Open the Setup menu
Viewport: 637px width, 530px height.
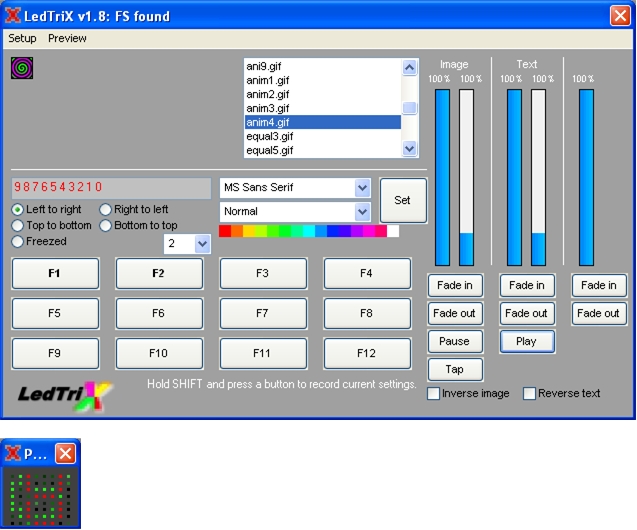22,38
